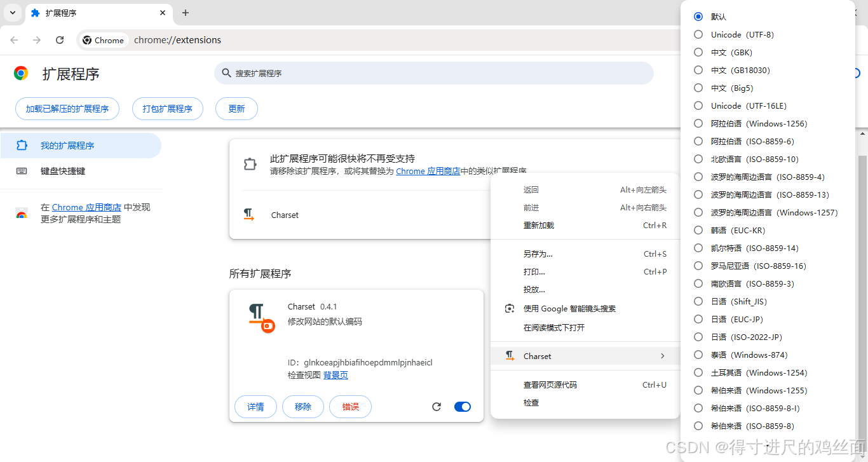The image size is (868, 462).
Task: Choose 重新加载 in context menu
Action: (x=585, y=226)
